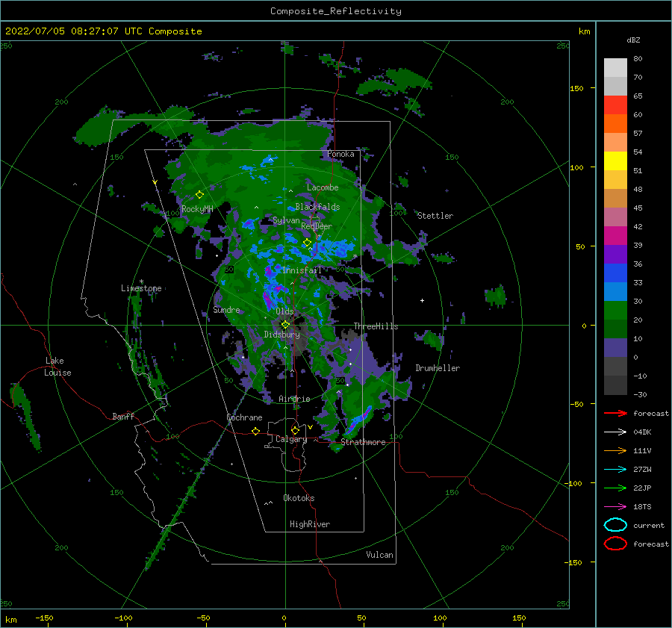Viewport: 672px width, 628px height.
Task: Click the red forecast ellipse legend icon
Action: click(x=615, y=544)
